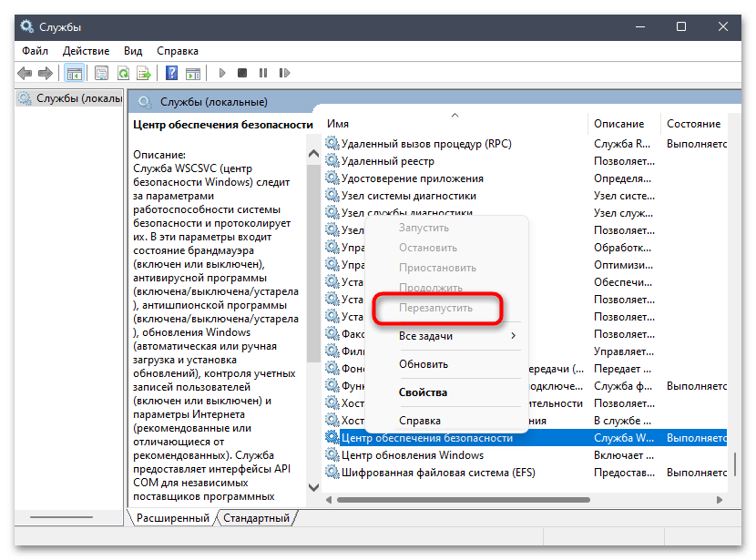Click the green Refresh toolbar icon
The height and width of the screenshot is (560, 756).
[x=123, y=73]
